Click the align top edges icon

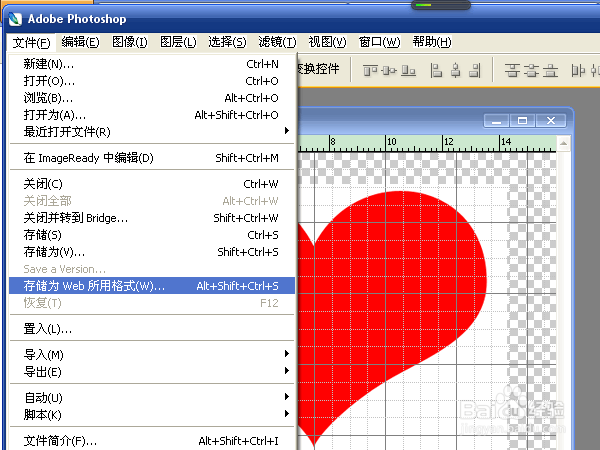click(x=370, y=70)
